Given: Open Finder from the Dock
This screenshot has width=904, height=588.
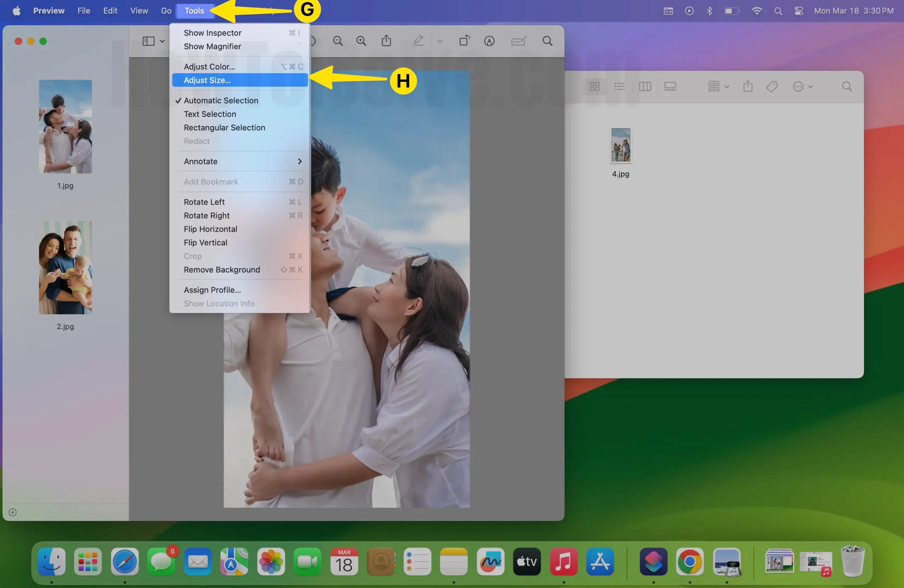Looking at the screenshot, I should 51,561.
